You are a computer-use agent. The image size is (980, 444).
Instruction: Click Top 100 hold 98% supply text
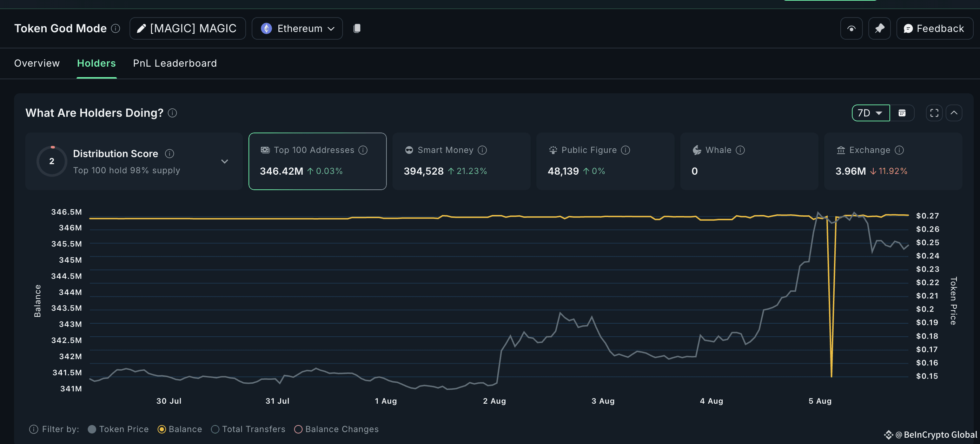pos(127,170)
